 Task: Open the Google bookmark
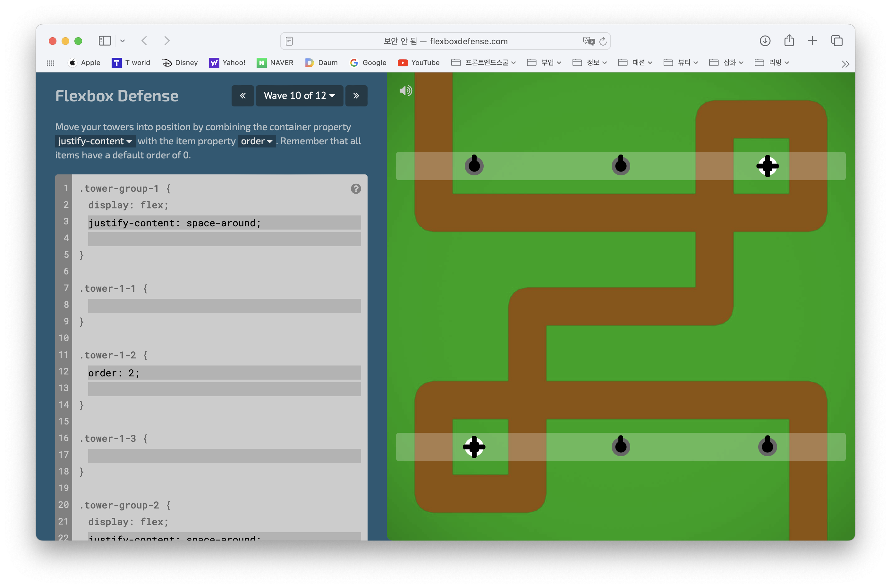[368, 63]
